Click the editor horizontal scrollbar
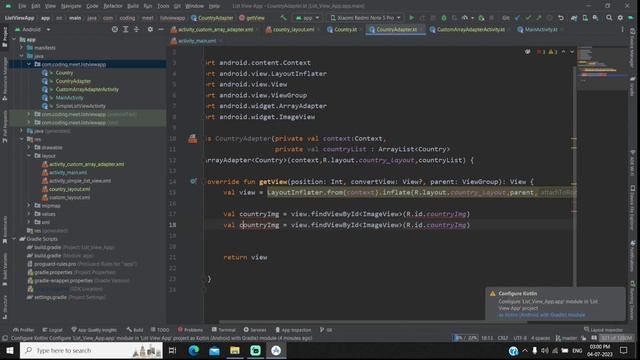The image size is (640, 360). (x=373, y=322)
